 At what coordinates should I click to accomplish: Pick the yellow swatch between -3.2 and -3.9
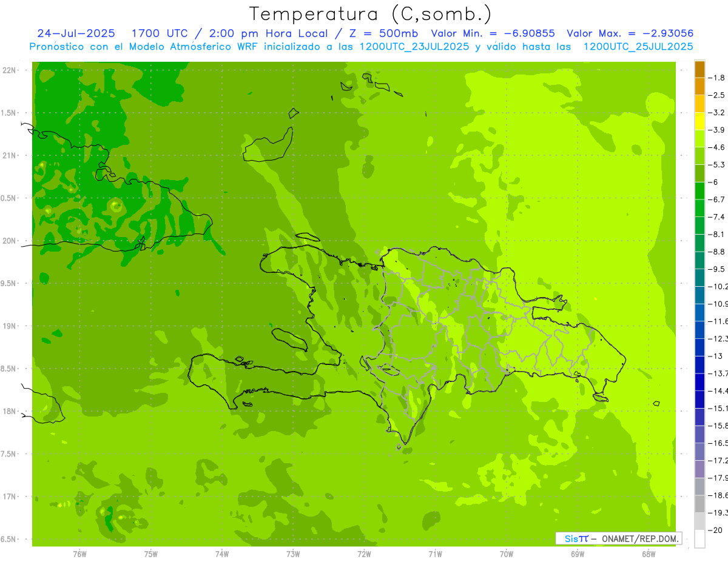(699, 121)
